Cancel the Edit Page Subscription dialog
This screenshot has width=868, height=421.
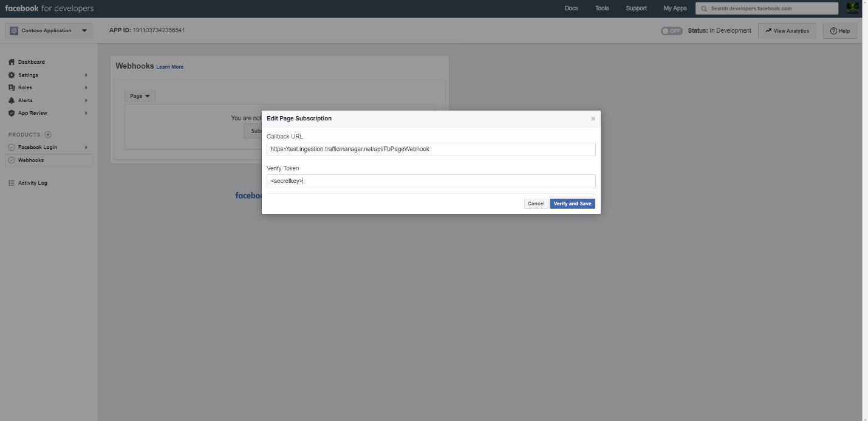click(535, 204)
